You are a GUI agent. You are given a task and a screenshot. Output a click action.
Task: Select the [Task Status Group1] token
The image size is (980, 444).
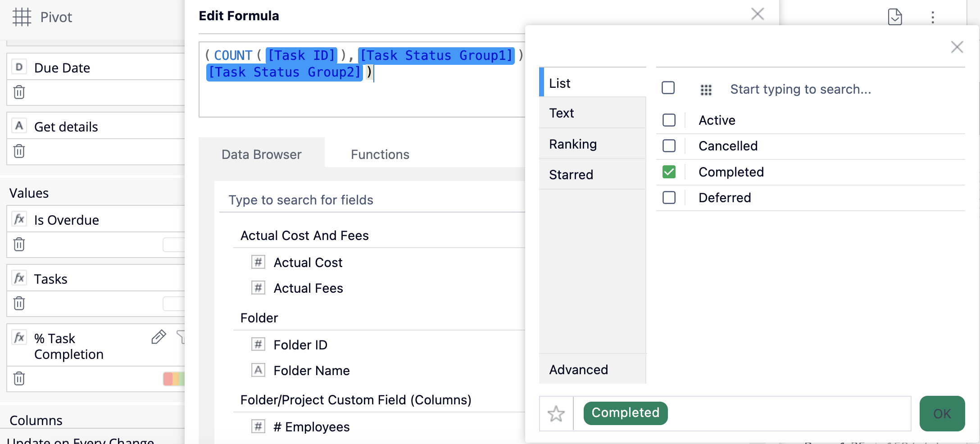tap(436, 55)
